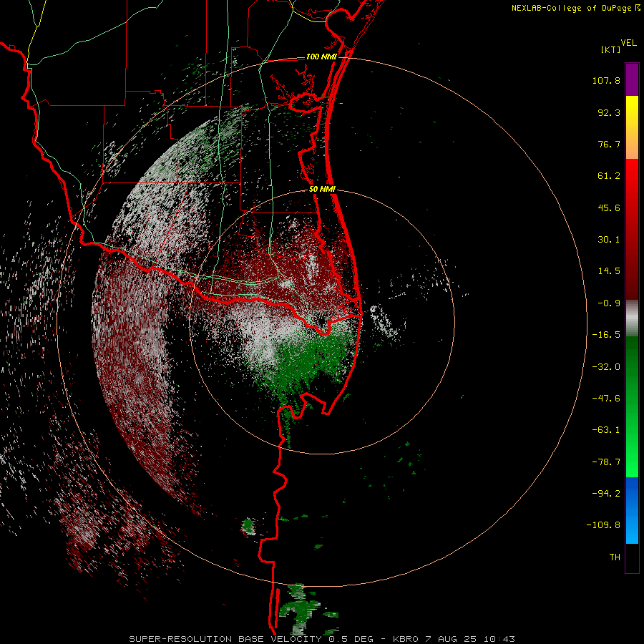Pick the blue segment of color bar
Viewport: 644px width, 644px height.
click(632, 510)
